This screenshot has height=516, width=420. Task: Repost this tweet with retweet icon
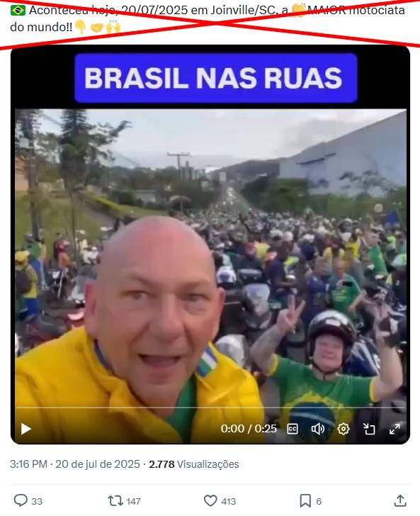115,501
